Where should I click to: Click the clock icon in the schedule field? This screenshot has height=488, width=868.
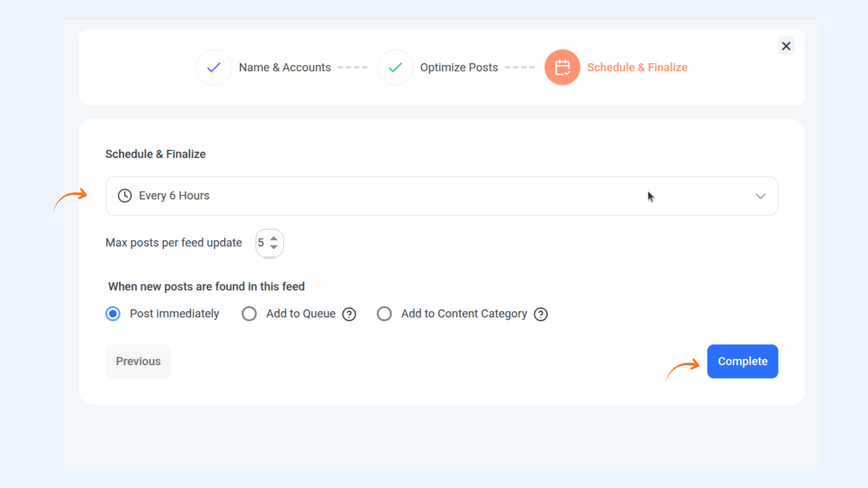125,196
